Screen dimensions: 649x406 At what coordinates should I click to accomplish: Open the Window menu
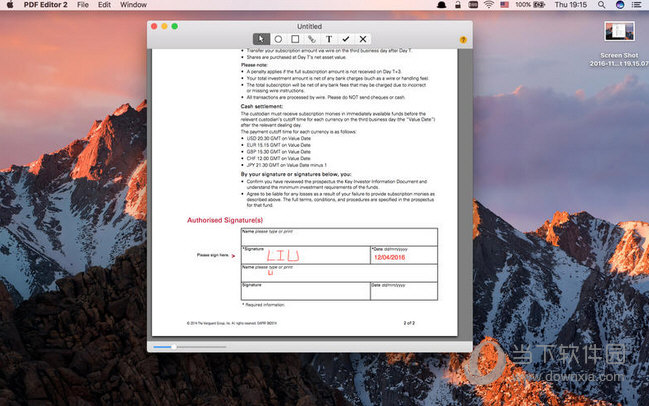coord(134,5)
